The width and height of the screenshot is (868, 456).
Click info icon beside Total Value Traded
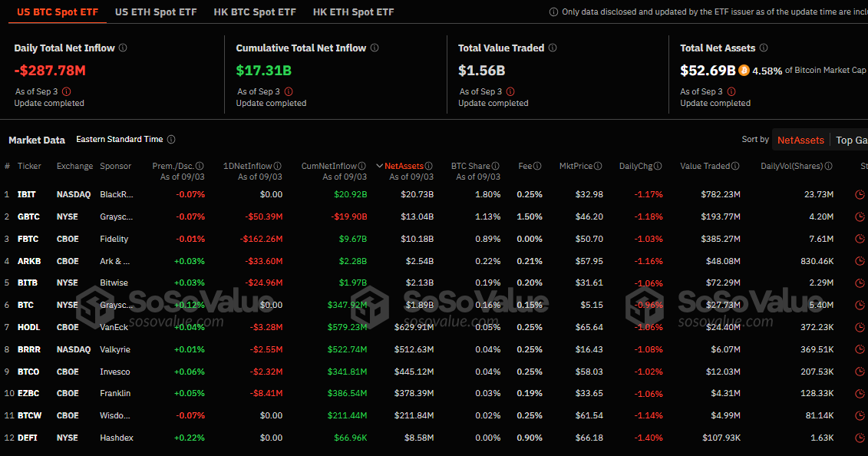pyautogui.click(x=553, y=48)
